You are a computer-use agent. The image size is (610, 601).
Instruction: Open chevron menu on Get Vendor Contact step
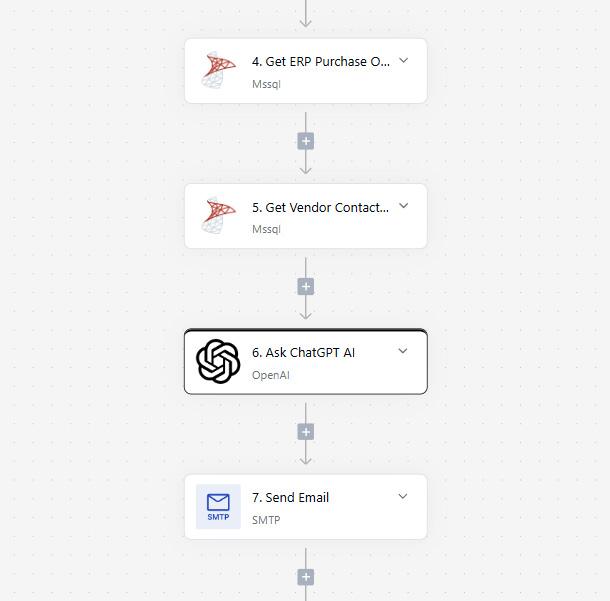tap(404, 205)
